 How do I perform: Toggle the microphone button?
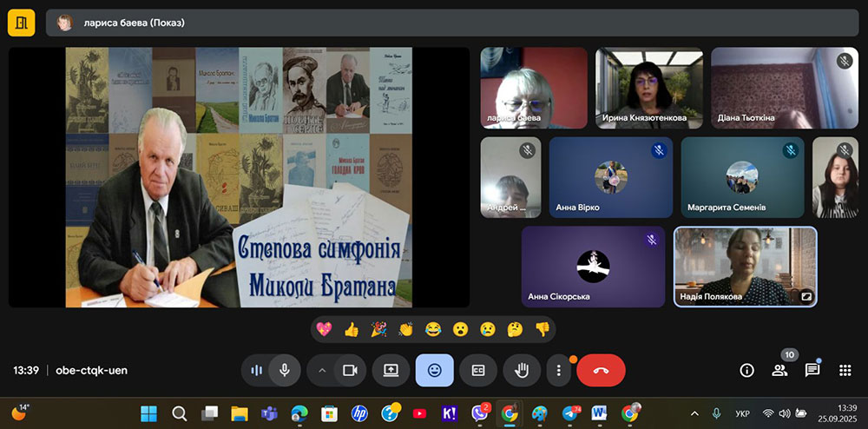(x=284, y=370)
